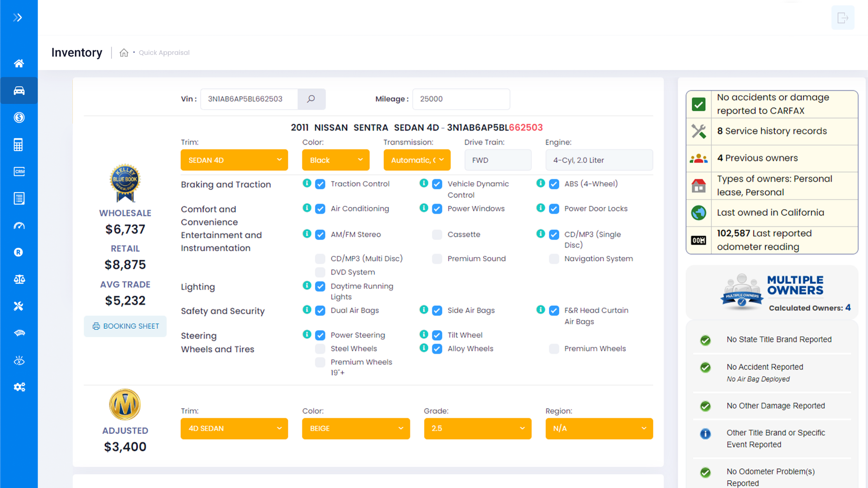Select the car Inventory icon in sidebar
This screenshot has width=868, height=488.
tap(19, 90)
